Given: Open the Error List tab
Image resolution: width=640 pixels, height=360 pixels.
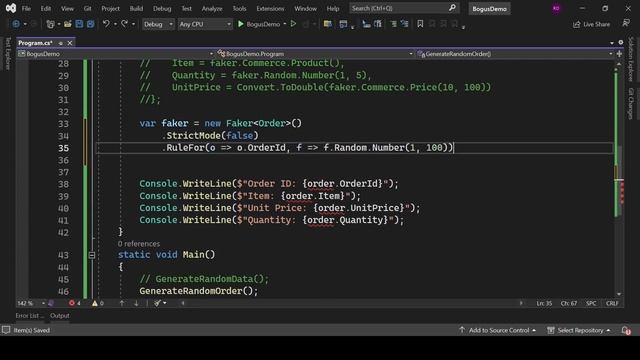Looking at the screenshot, I should (x=29, y=316).
